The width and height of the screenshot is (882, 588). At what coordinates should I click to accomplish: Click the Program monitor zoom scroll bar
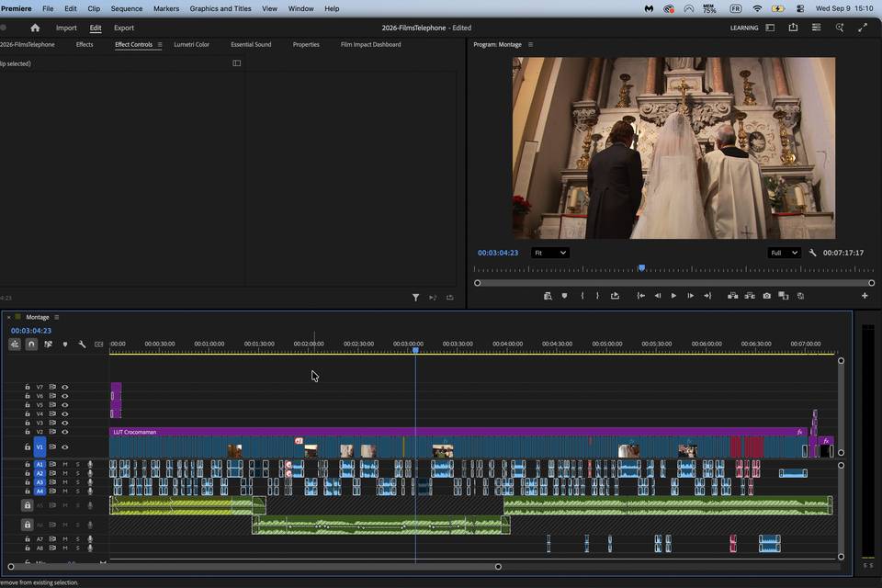pyautogui.click(x=674, y=283)
